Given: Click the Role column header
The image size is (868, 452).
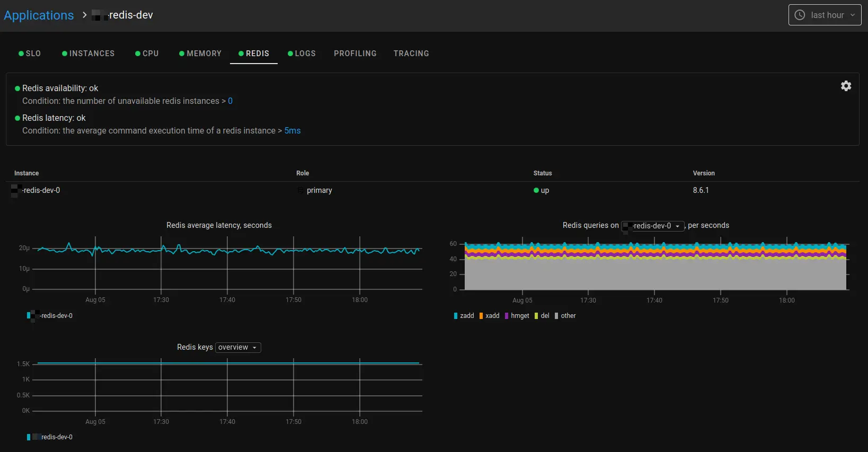Looking at the screenshot, I should (x=303, y=173).
